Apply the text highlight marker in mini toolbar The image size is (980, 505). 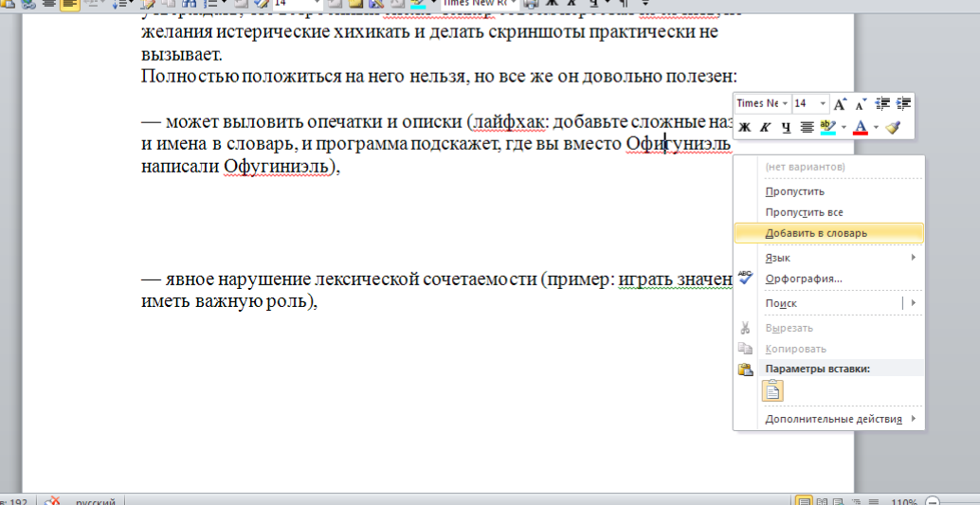pos(826,127)
